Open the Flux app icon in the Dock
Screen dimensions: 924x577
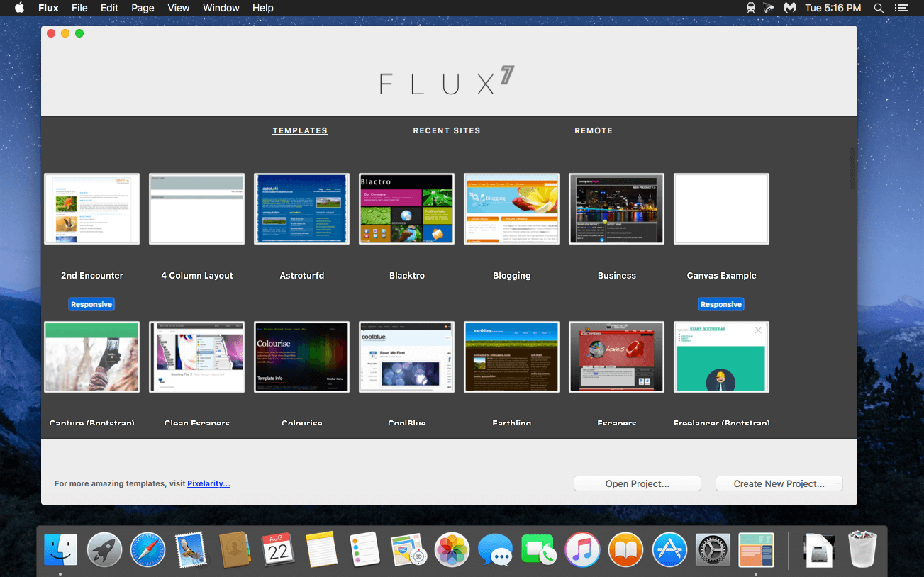pos(756,550)
